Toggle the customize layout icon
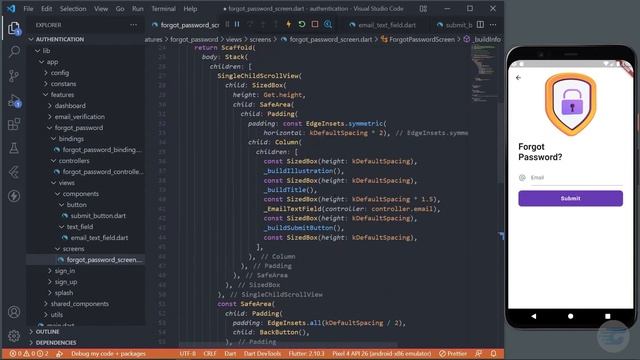This screenshot has width=640, height=360. click(x=423, y=9)
